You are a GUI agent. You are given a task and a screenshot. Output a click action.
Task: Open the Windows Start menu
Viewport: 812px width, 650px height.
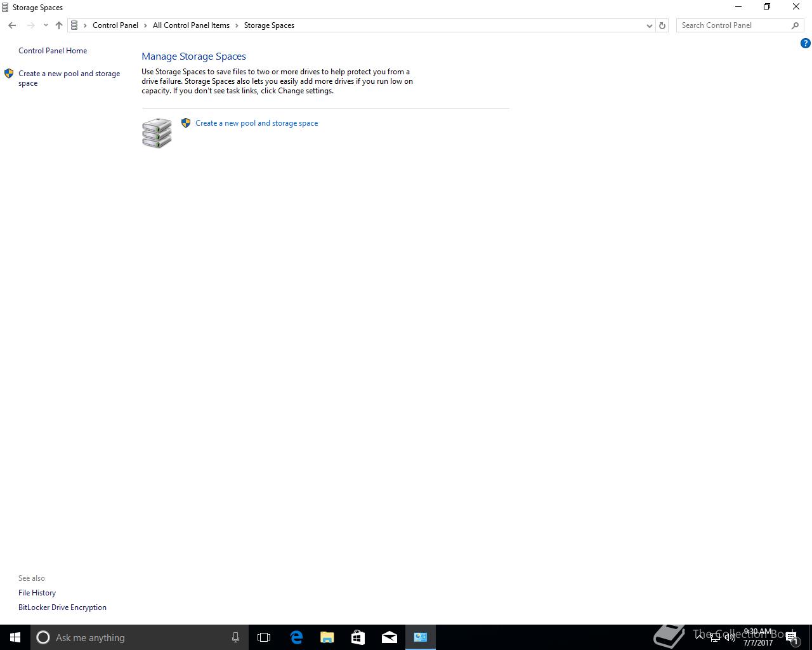15,637
